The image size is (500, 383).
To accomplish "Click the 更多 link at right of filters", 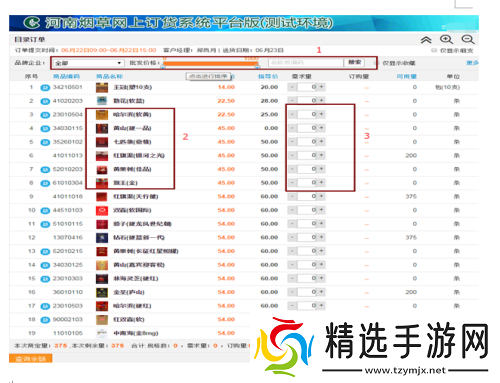I will coord(472,63).
